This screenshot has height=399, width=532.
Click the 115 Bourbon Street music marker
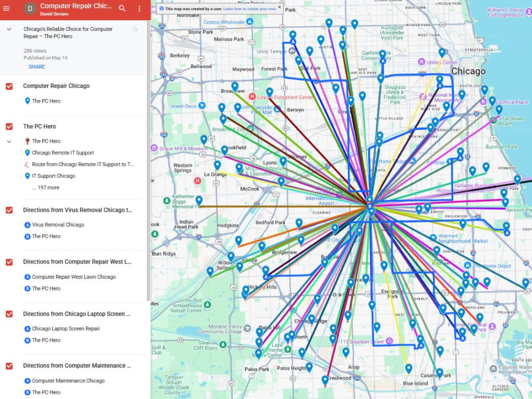pyautogui.click(x=389, y=341)
